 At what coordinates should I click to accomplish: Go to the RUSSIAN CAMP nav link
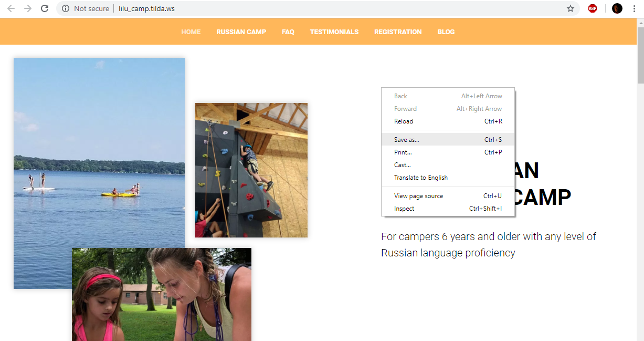(x=241, y=32)
